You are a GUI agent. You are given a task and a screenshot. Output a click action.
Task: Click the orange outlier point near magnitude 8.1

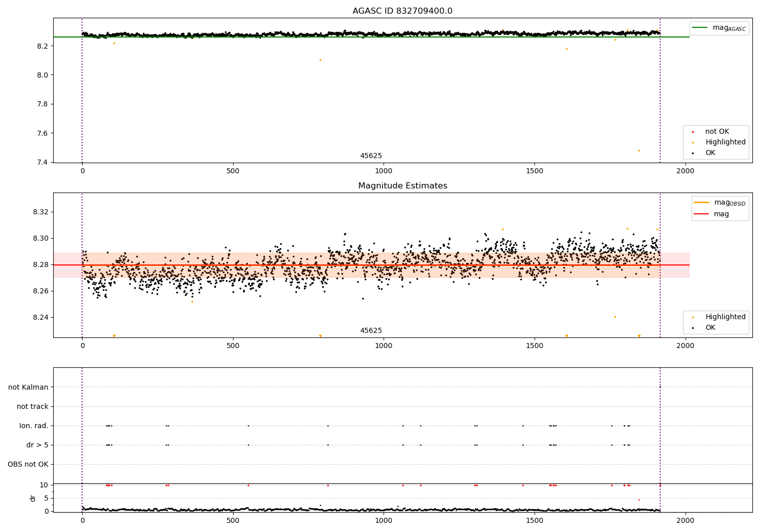[x=320, y=60]
